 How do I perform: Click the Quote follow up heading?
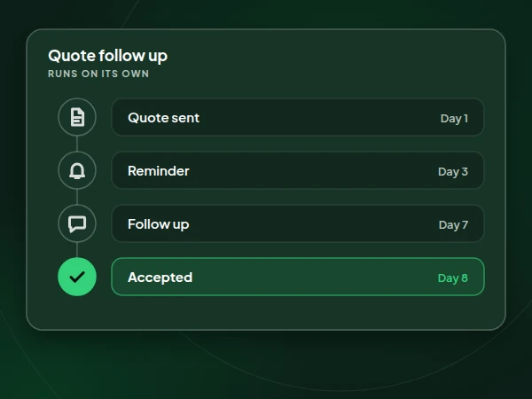tap(108, 56)
